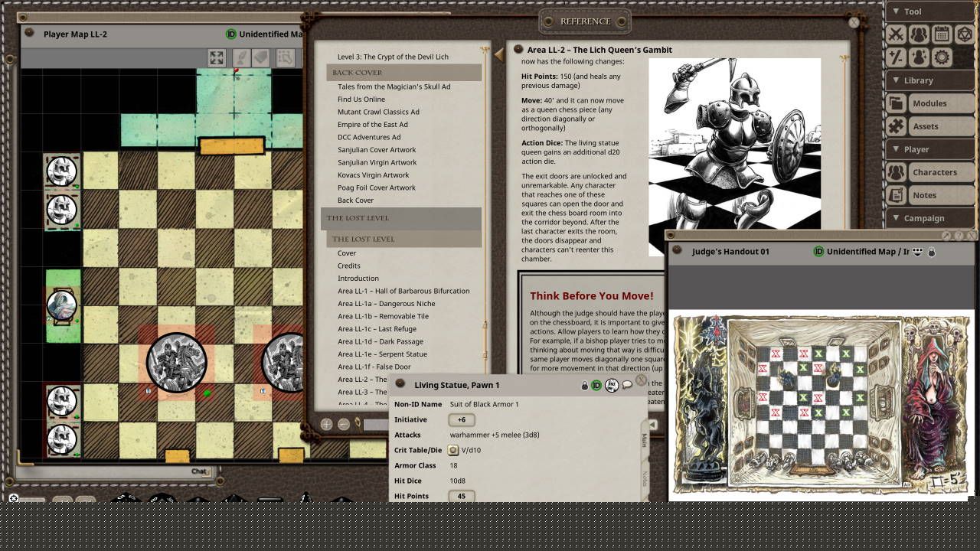
Task: Open the 'Credits' index entry
Action: point(349,266)
